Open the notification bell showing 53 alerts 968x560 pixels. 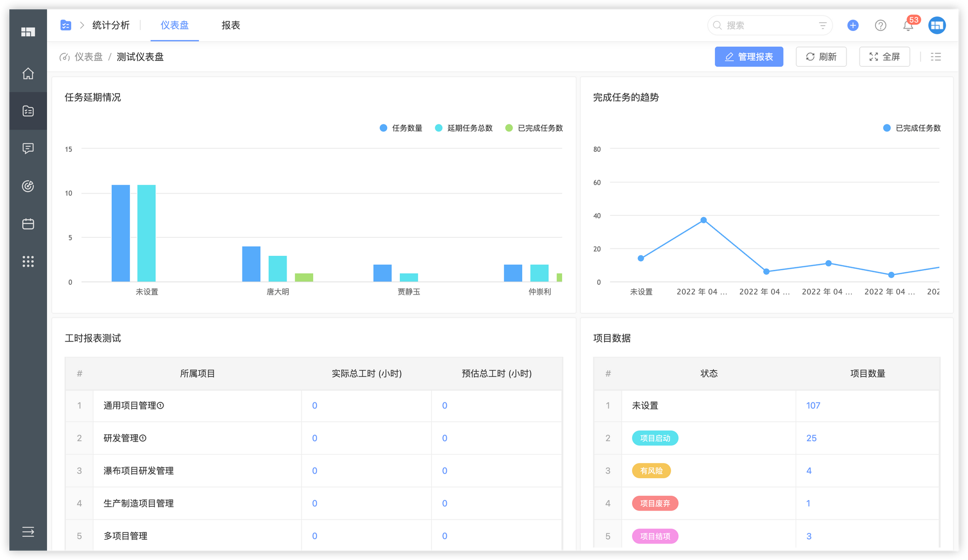pos(908,25)
